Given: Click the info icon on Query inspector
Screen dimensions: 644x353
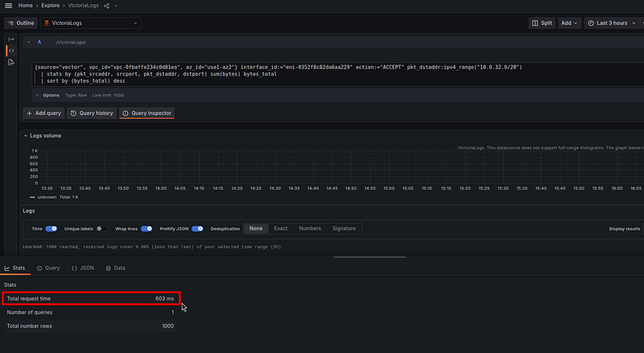Looking at the screenshot, I should (126, 113).
